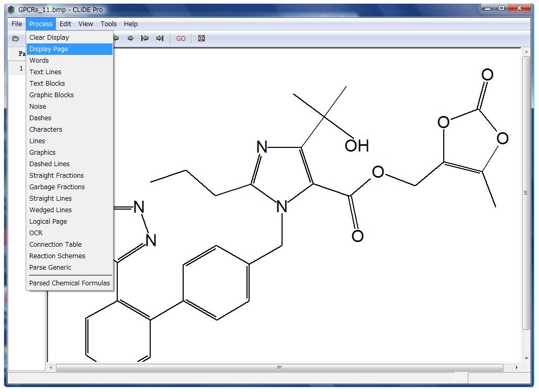Click vertical scrollbar up arrow
The width and height of the screenshot is (539, 392).
[526, 52]
